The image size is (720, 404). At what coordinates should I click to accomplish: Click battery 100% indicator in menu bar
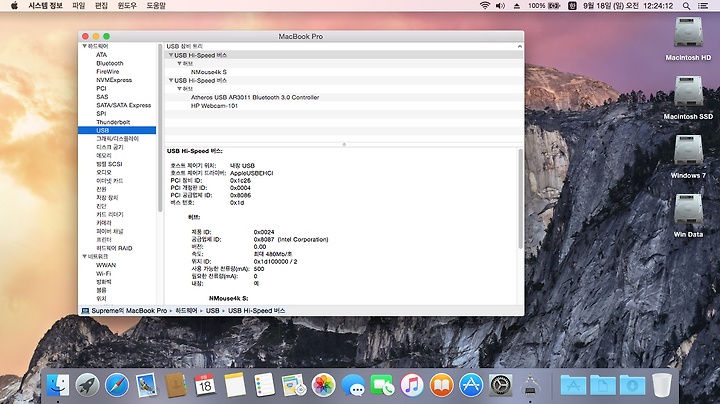544,6
